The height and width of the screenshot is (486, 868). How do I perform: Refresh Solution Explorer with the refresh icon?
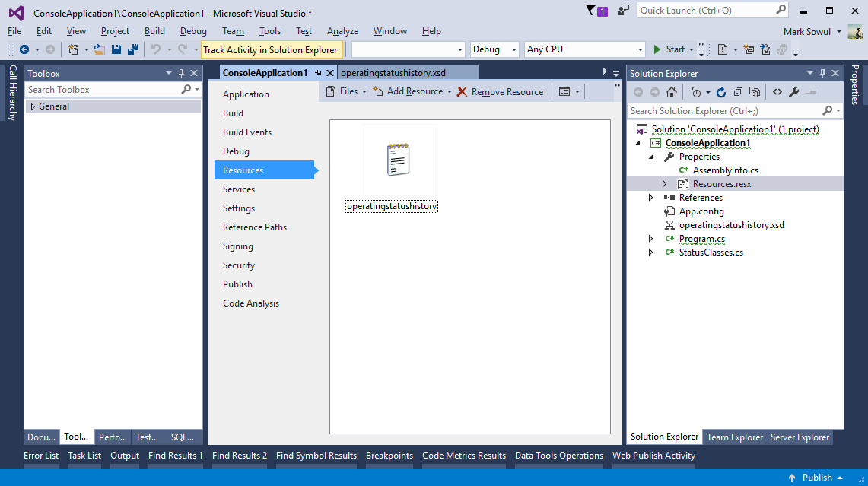tap(720, 93)
